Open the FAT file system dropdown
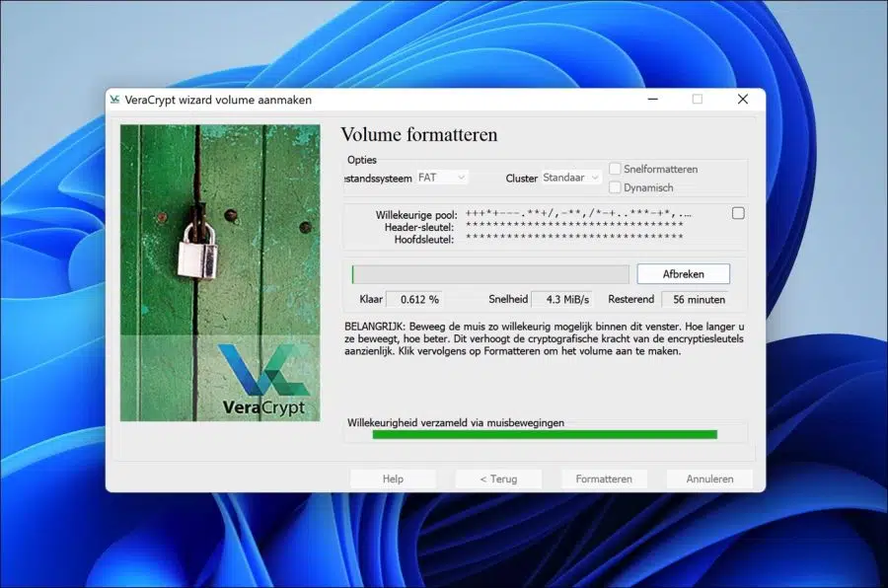Screen dimensions: 888x588 (x=442, y=178)
